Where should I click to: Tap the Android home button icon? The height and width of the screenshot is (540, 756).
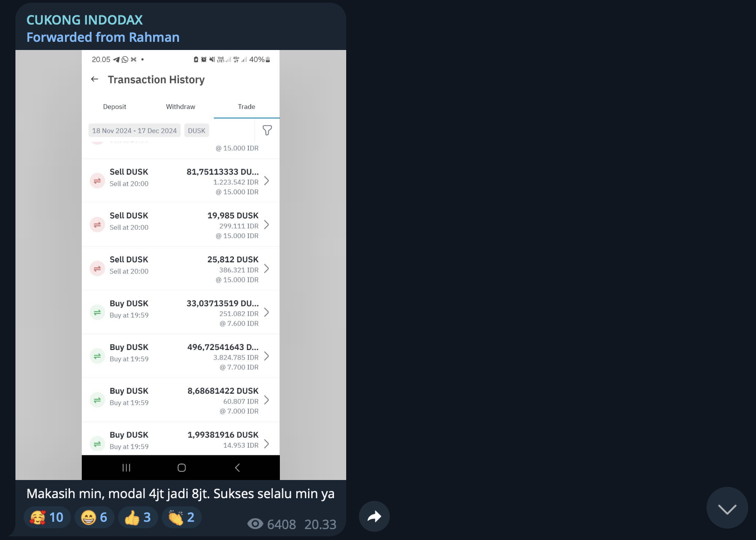coord(182,468)
